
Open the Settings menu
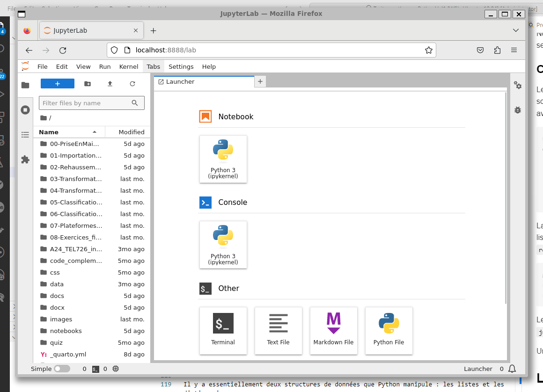[181, 66]
